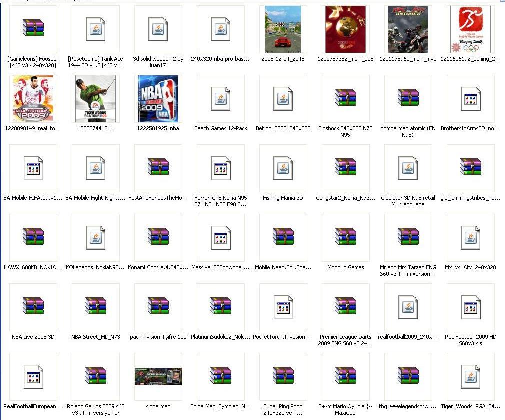Click the 1211606192_beijing Olympics thumbnail

click(x=470, y=29)
